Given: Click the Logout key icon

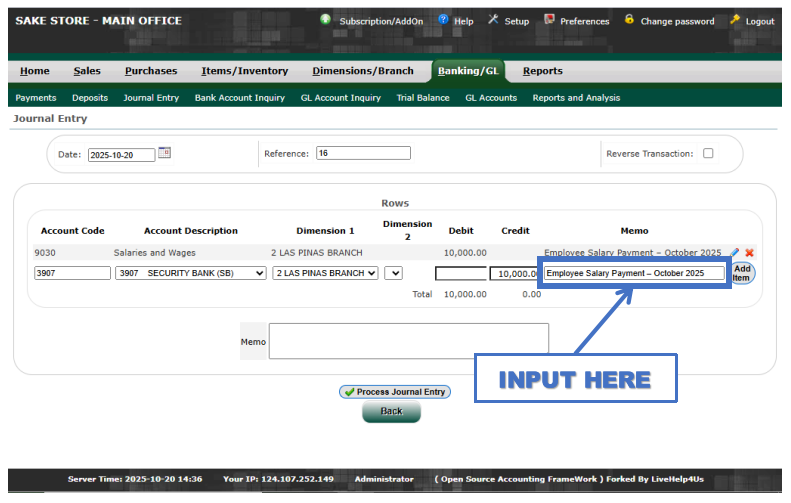Looking at the screenshot, I should [735, 20].
